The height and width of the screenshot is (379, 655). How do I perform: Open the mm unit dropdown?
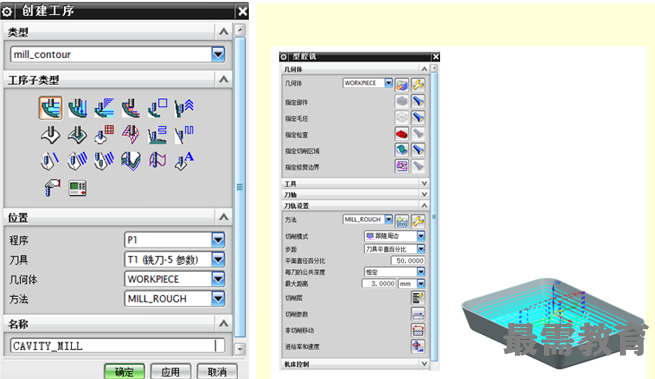[x=421, y=283]
